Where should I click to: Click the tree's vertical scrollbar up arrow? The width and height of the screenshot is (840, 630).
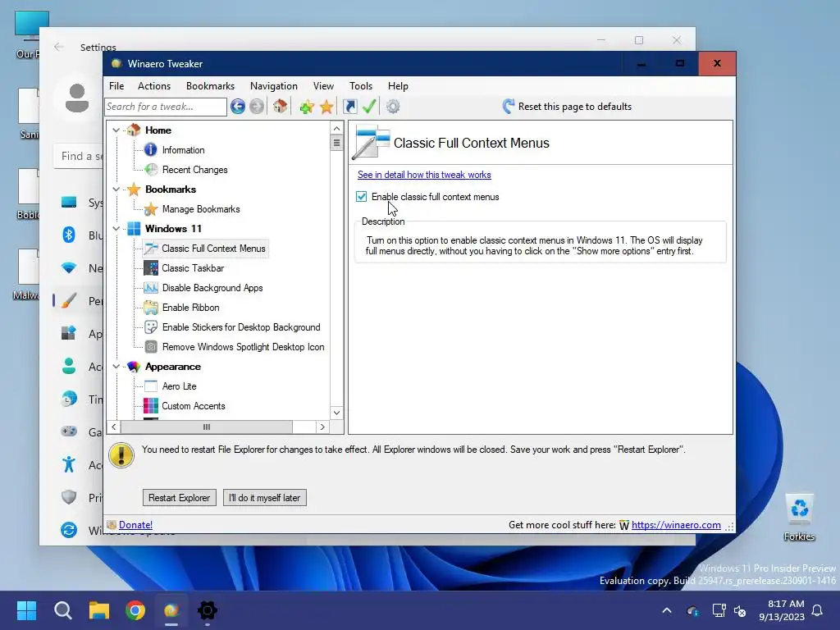pyautogui.click(x=336, y=128)
